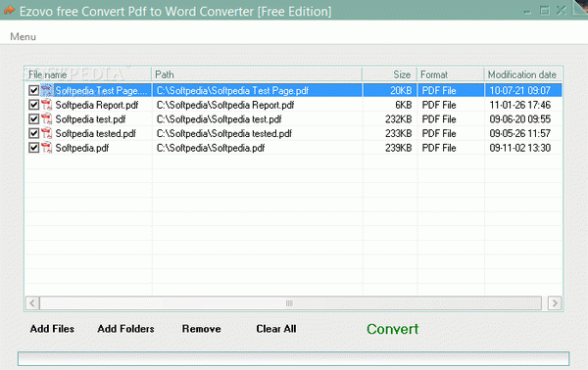Select the Softpedia.pdf file name
This screenshot has width=588, height=370.
pos(82,148)
